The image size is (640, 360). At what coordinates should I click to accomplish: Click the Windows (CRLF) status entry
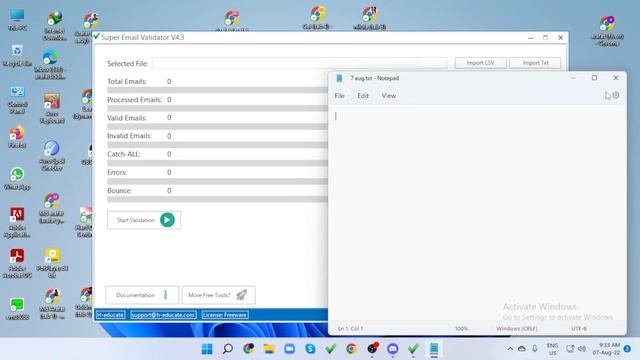click(x=517, y=329)
